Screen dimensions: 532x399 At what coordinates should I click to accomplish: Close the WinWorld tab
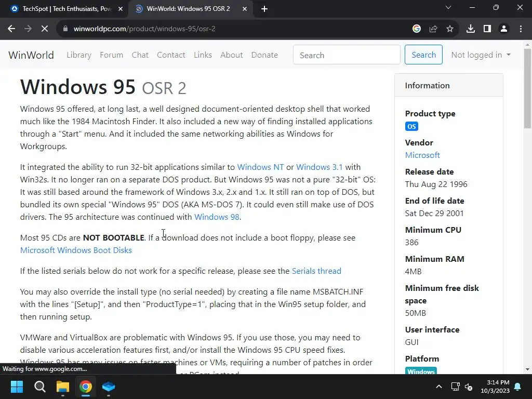245,9
